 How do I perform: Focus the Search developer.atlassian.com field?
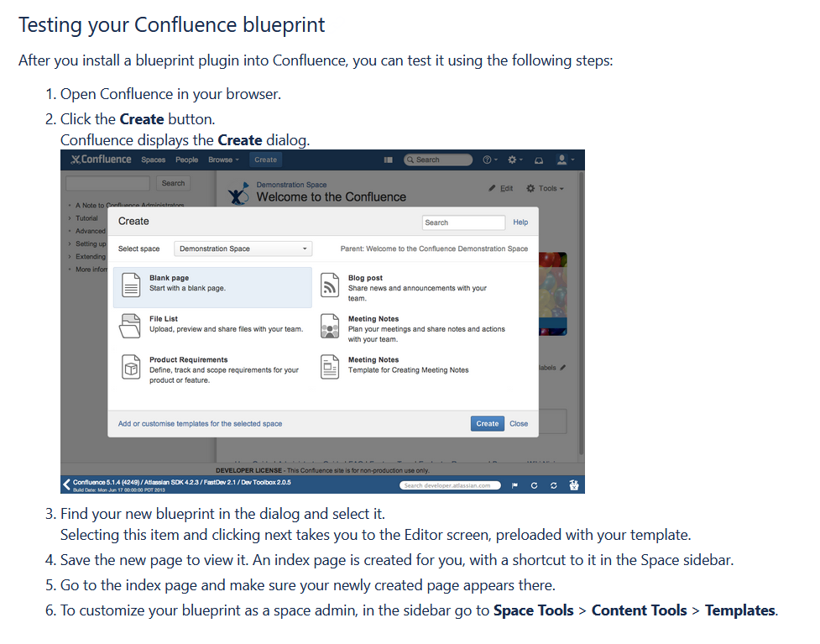pyautogui.click(x=450, y=485)
